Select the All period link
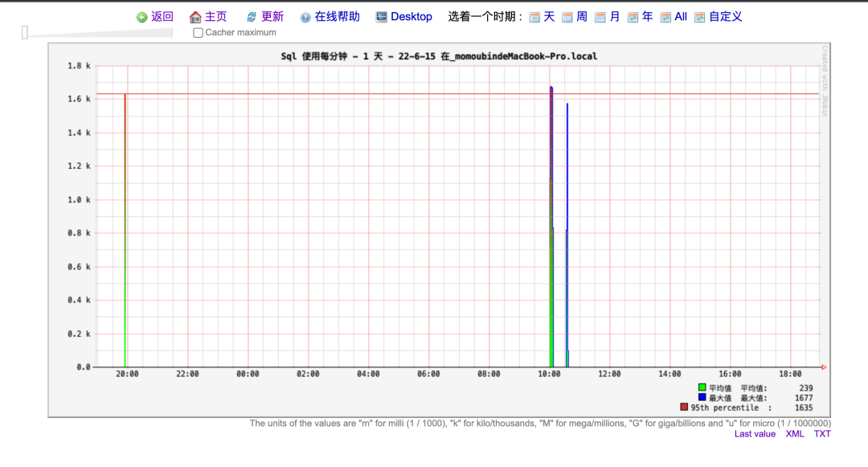The width and height of the screenshot is (868, 467). pos(681,17)
